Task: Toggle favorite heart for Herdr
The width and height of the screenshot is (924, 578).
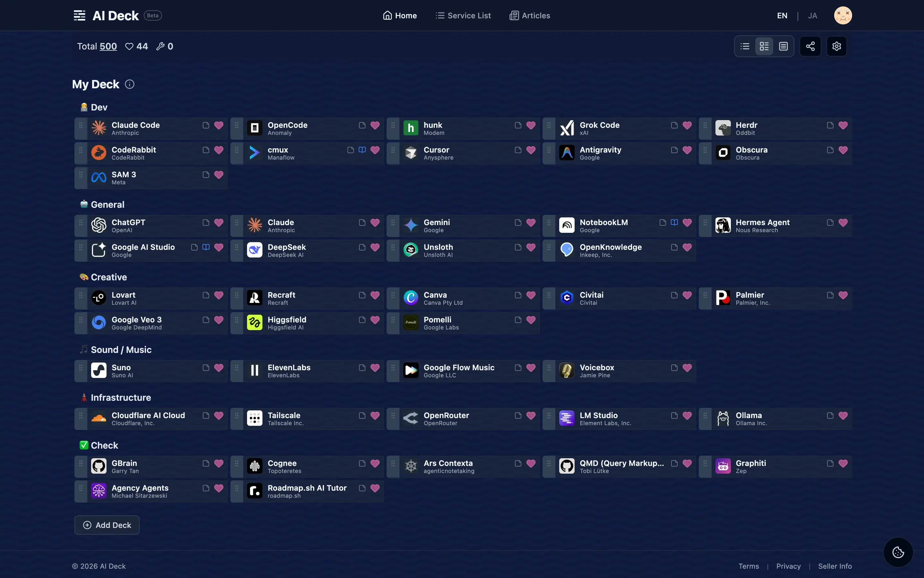Action: point(843,125)
